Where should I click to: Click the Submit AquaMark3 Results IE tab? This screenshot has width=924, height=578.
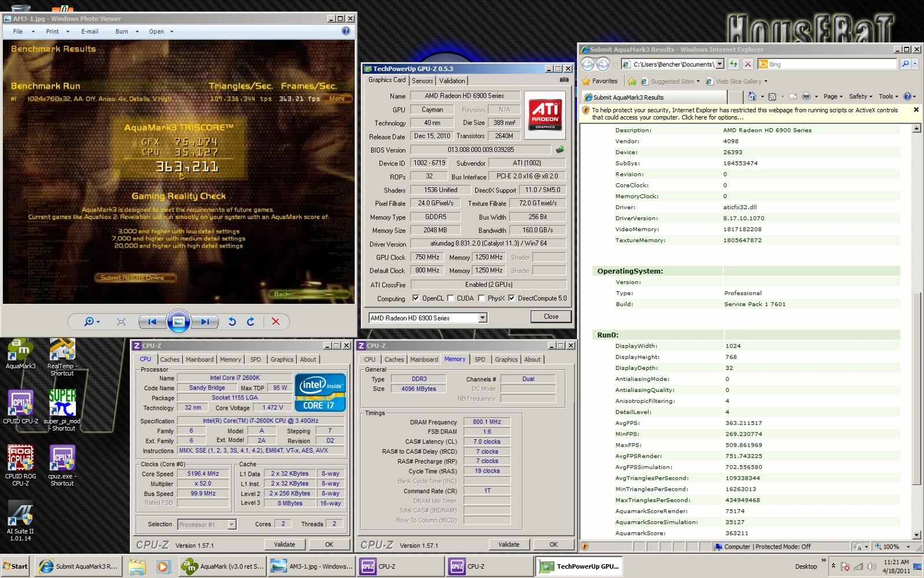(654, 97)
